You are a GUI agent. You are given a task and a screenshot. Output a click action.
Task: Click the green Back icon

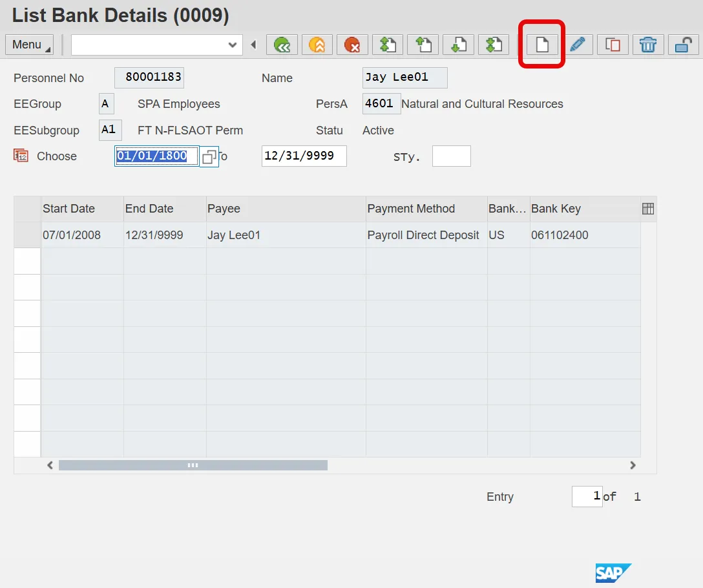click(x=282, y=45)
